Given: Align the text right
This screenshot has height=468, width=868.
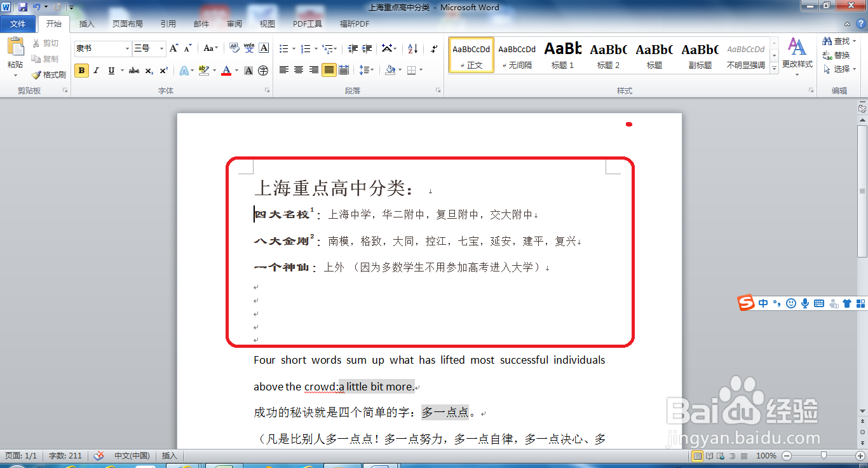Looking at the screenshot, I should (314, 70).
